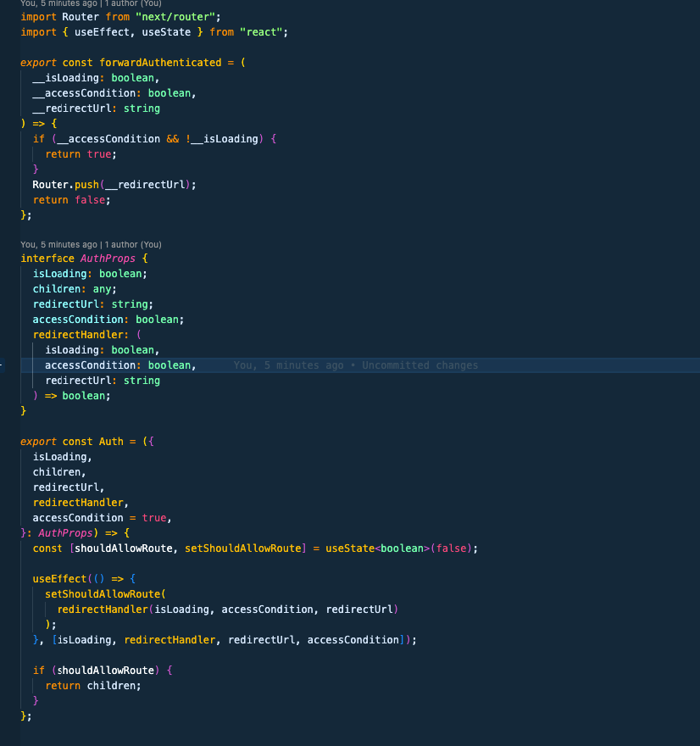Click "redirectUrl: string;" below children: any
Viewport: 700px width, 746px height.
pyautogui.click(x=92, y=304)
